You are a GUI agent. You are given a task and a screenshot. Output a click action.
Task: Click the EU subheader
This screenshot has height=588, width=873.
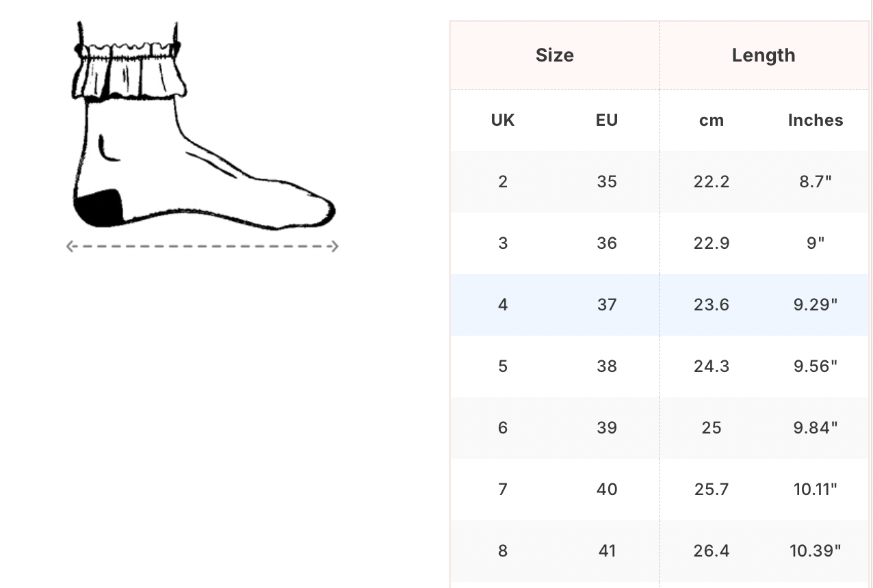tap(607, 120)
